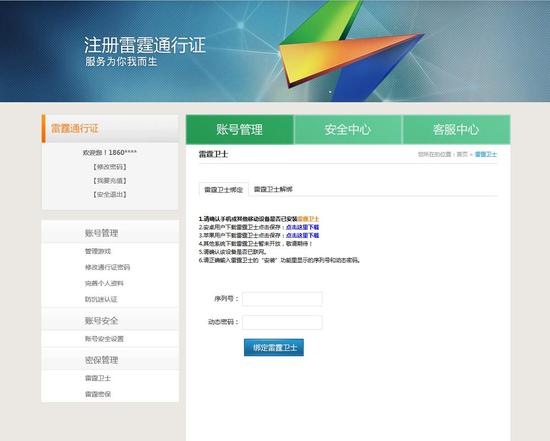This screenshot has height=441, width=550.
Task: Click 【安全退出】 to log out
Action: (x=109, y=194)
